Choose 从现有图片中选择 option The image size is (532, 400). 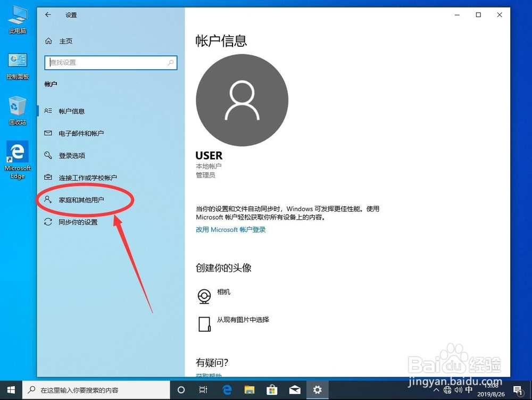pos(243,320)
